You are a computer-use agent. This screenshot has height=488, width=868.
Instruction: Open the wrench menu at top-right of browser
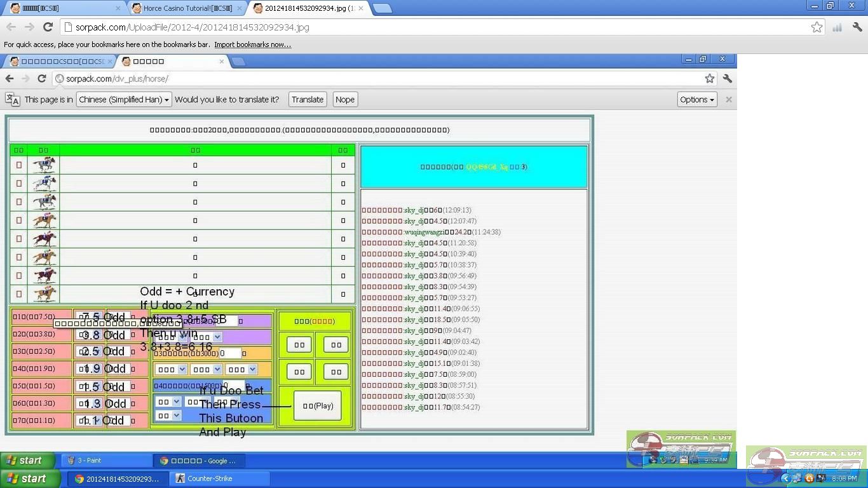coord(857,27)
